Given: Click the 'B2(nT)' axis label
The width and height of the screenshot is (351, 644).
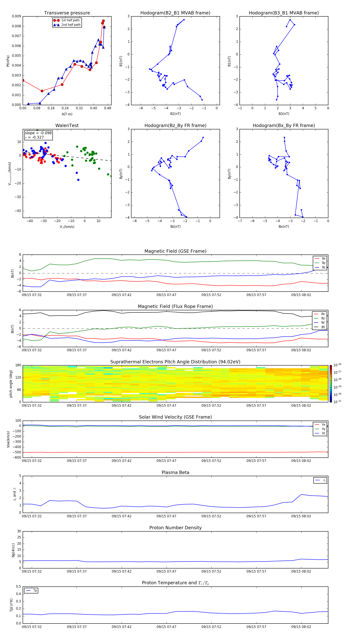Looking at the screenshot, I should 175,114.
